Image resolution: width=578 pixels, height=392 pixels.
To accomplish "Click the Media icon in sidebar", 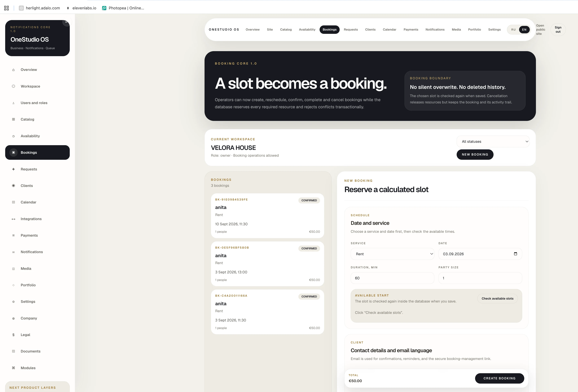I will click(13, 269).
